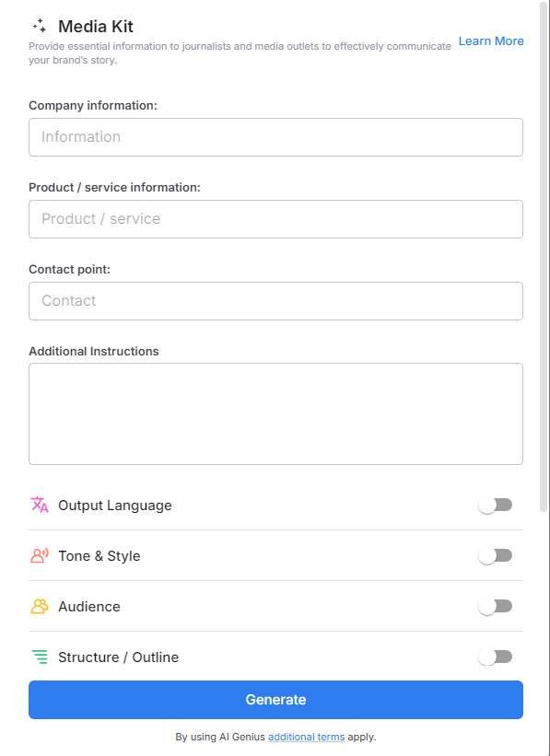Turn on the Tone & Style switch
This screenshot has width=550, height=756.
point(495,555)
